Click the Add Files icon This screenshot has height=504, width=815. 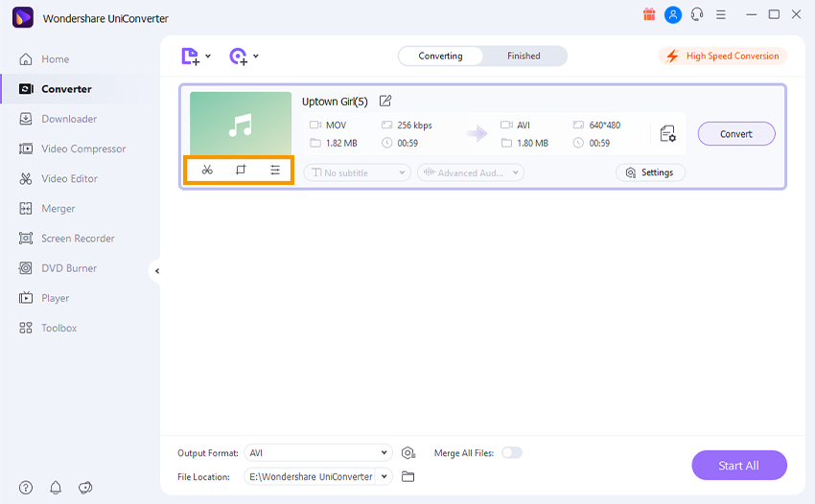[x=190, y=57]
